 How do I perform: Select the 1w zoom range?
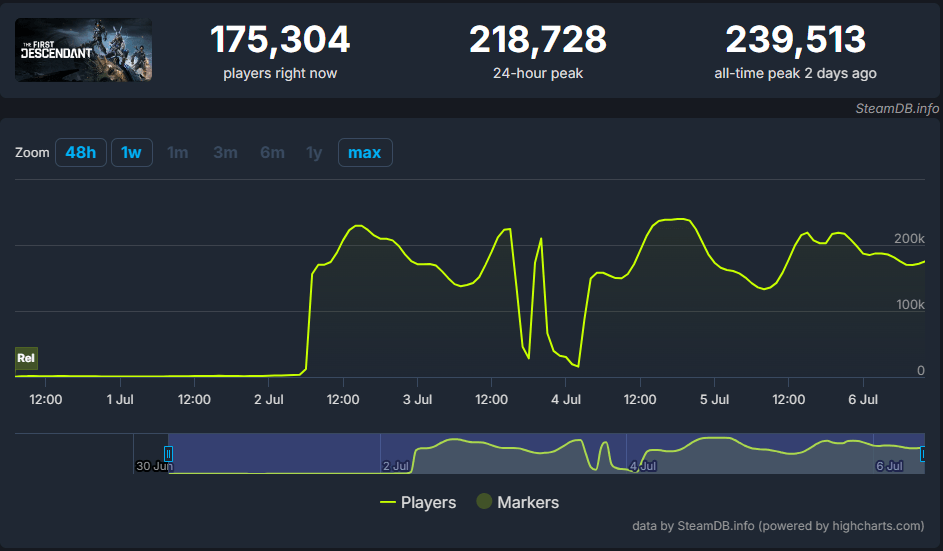[131, 153]
